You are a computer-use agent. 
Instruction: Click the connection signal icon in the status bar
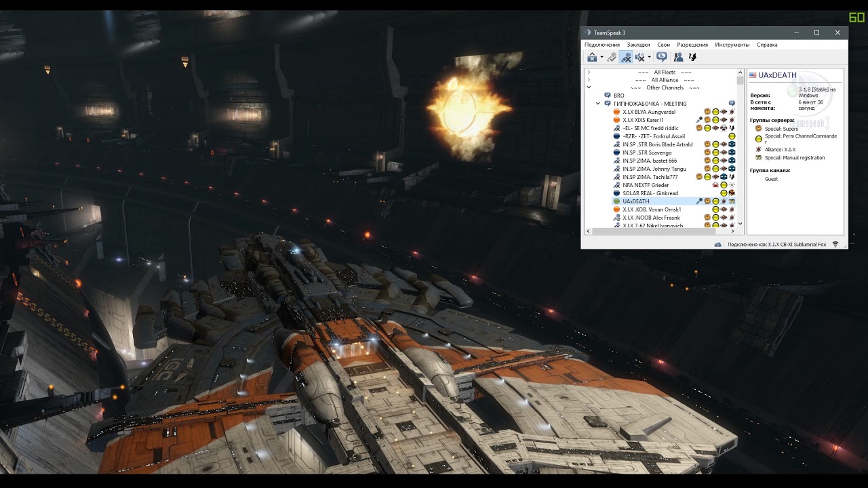click(835, 244)
